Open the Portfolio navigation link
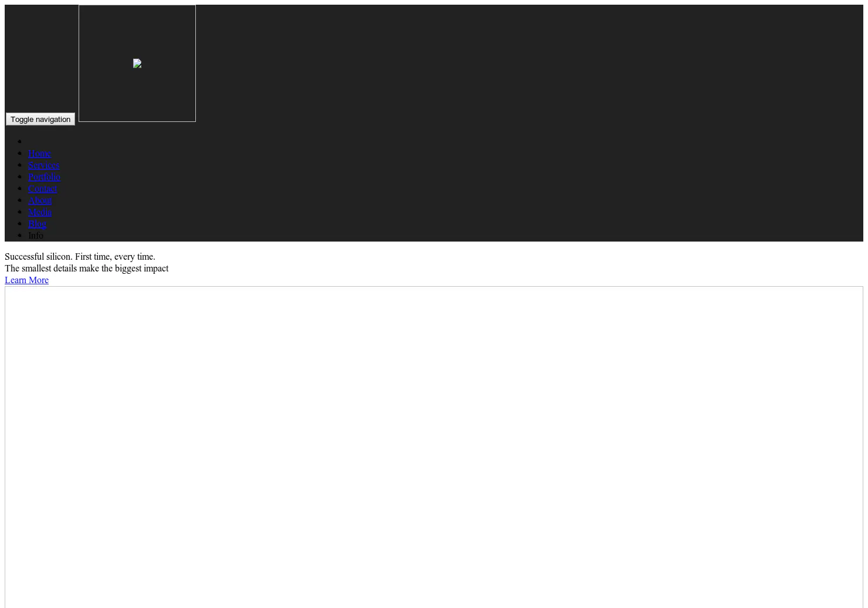 (44, 176)
